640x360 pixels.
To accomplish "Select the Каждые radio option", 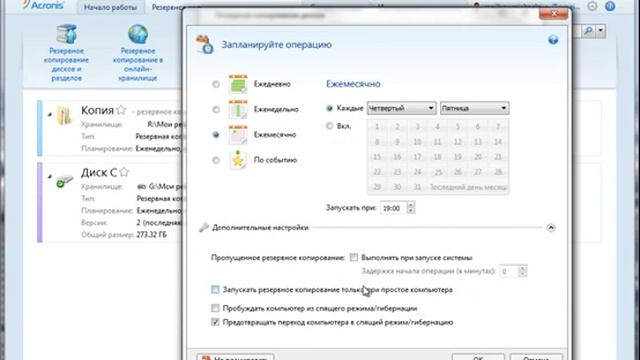I will coord(329,108).
